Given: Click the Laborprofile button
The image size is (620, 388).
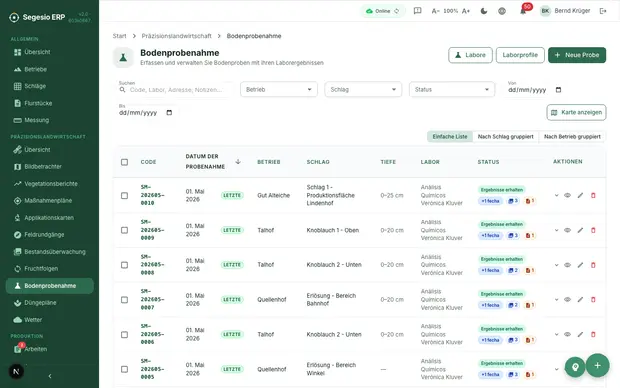Looking at the screenshot, I should point(520,55).
